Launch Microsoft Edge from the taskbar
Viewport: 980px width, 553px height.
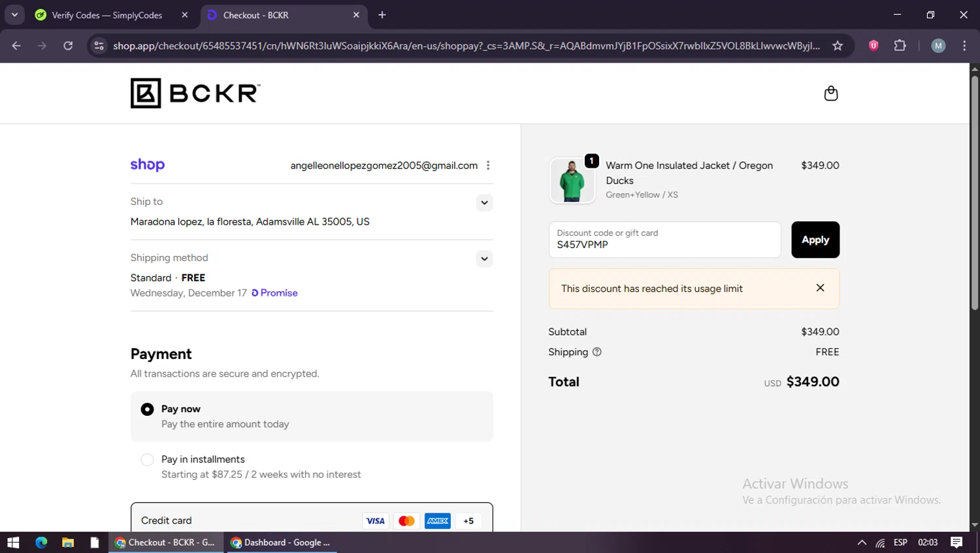(x=41, y=543)
